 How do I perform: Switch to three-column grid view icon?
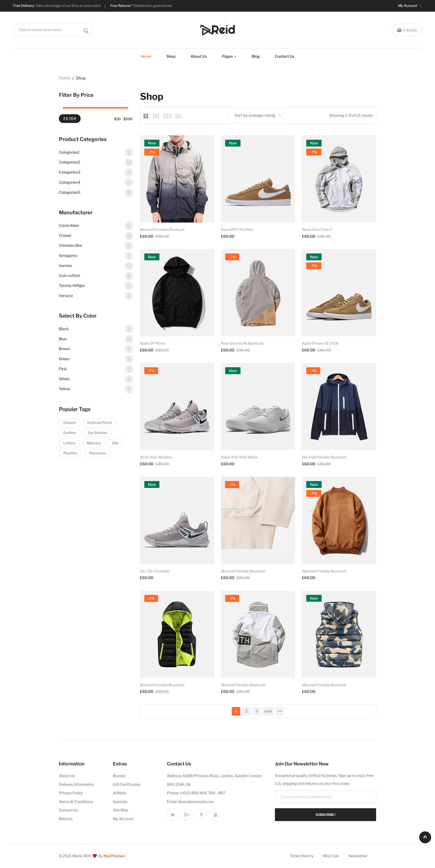pos(146,116)
